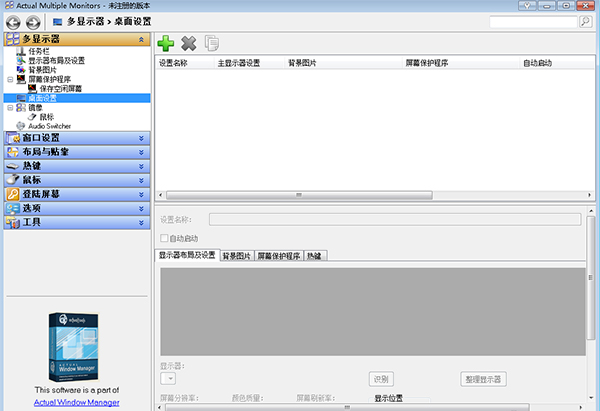Collapse the 屏幕保护程序 tree node

(x=10, y=79)
